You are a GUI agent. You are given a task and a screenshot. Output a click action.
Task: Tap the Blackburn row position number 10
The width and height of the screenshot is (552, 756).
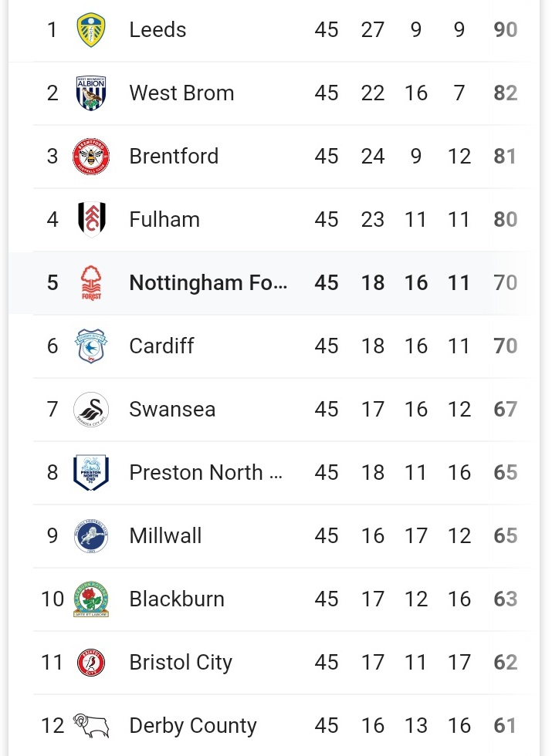[x=52, y=599]
